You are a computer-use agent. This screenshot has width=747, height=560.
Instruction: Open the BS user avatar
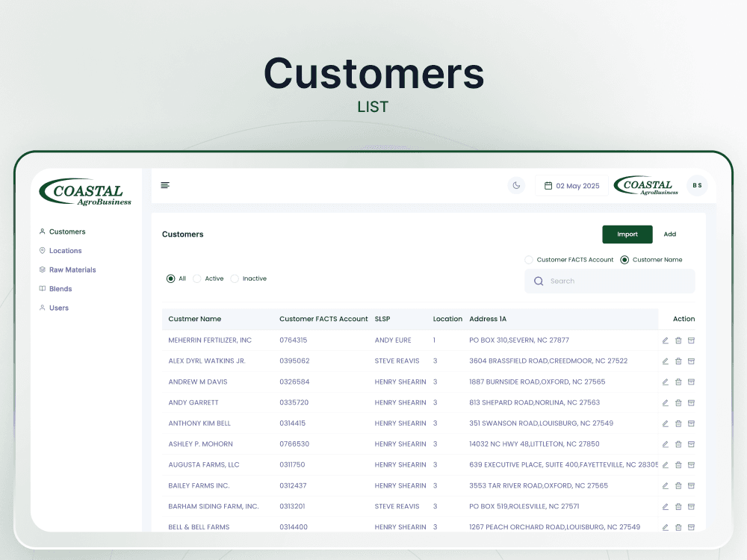[x=697, y=185]
